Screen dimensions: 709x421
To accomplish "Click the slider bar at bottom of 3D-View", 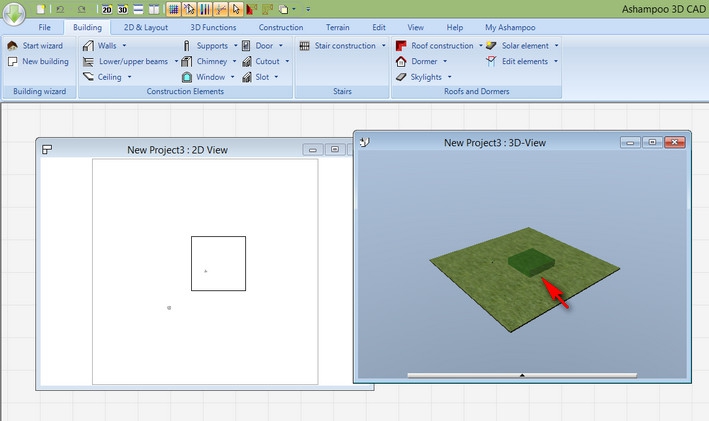I will pyautogui.click(x=522, y=375).
